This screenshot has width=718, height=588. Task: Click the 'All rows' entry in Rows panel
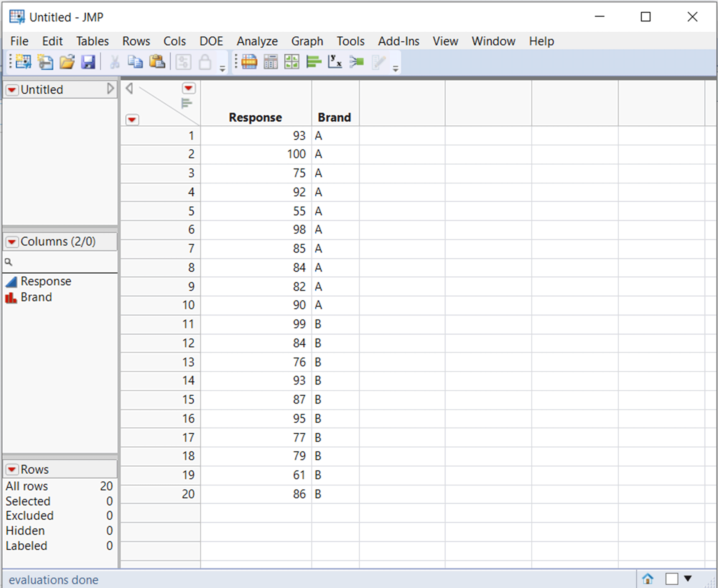(27, 486)
